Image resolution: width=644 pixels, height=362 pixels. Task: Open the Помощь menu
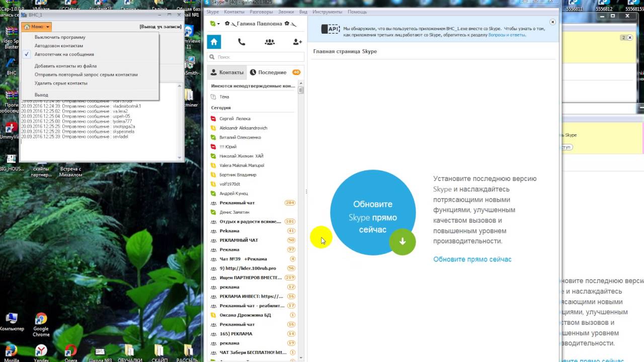point(357,12)
